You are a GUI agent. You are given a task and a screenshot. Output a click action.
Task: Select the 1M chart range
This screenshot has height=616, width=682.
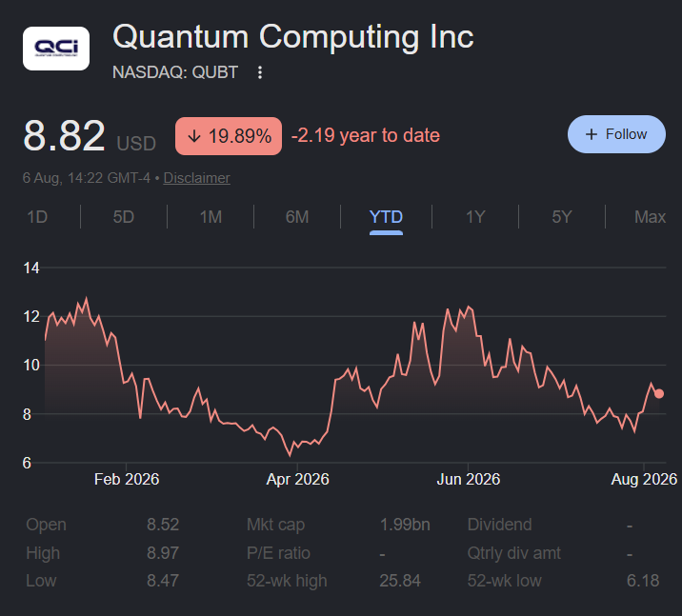point(211,217)
